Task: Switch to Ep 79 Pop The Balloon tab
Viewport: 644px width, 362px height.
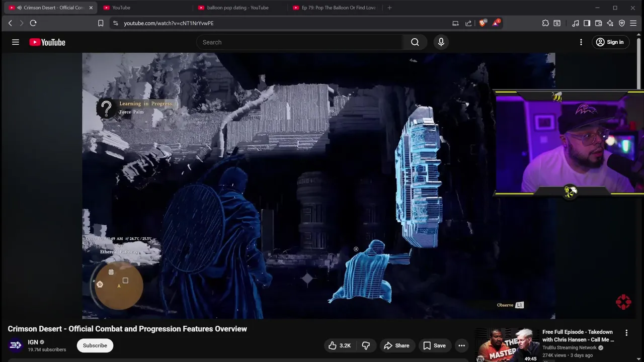Action: [x=334, y=8]
